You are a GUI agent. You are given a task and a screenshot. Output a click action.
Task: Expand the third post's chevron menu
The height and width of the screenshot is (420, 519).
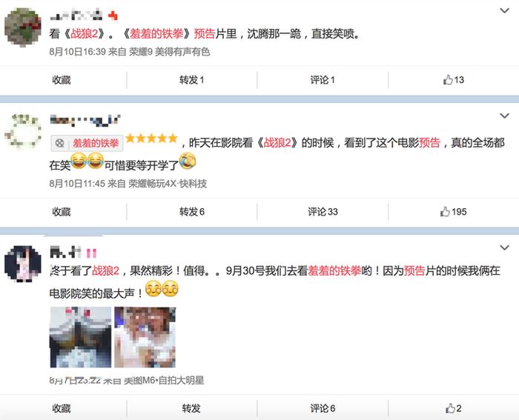point(504,247)
